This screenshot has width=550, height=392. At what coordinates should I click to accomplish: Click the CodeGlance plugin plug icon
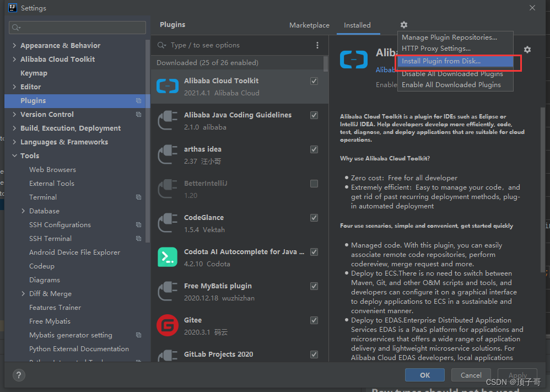[x=168, y=223]
